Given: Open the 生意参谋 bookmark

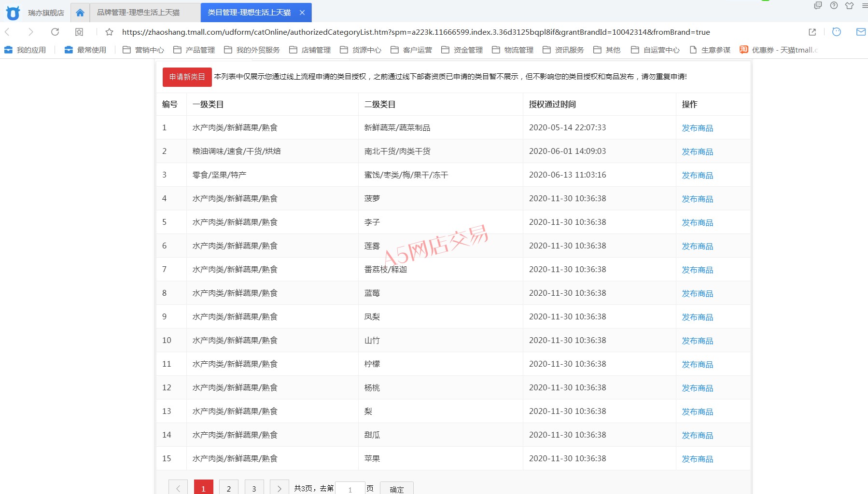Looking at the screenshot, I should [x=710, y=50].
